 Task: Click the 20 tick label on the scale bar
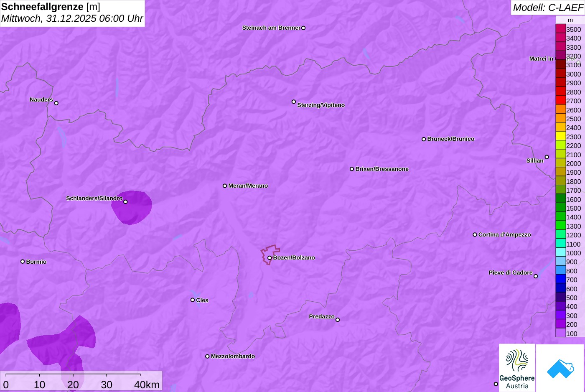[x=73, y=384]
